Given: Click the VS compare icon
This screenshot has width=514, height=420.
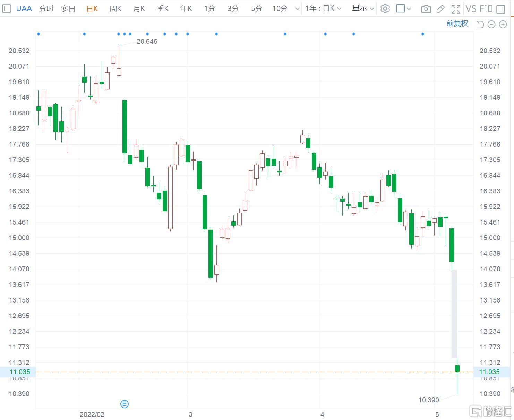Looking at the screenshot, I should [x=471, y=9].
